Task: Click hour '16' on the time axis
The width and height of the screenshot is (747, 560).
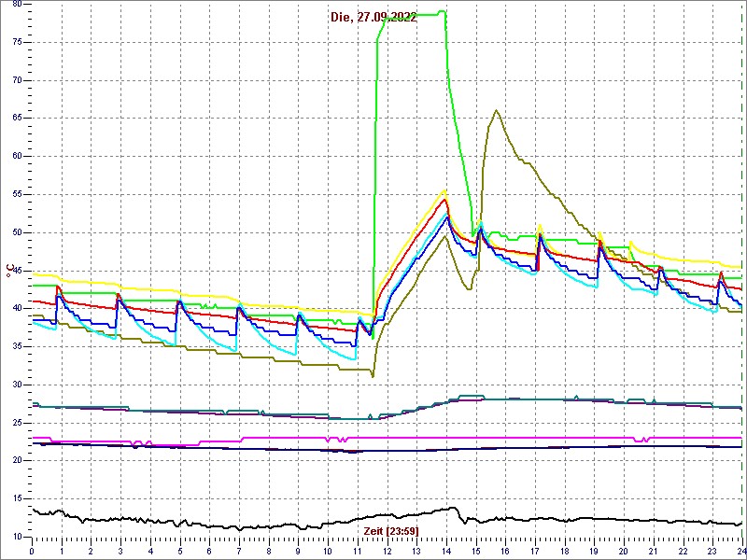Action: click(x=505, y=552)
